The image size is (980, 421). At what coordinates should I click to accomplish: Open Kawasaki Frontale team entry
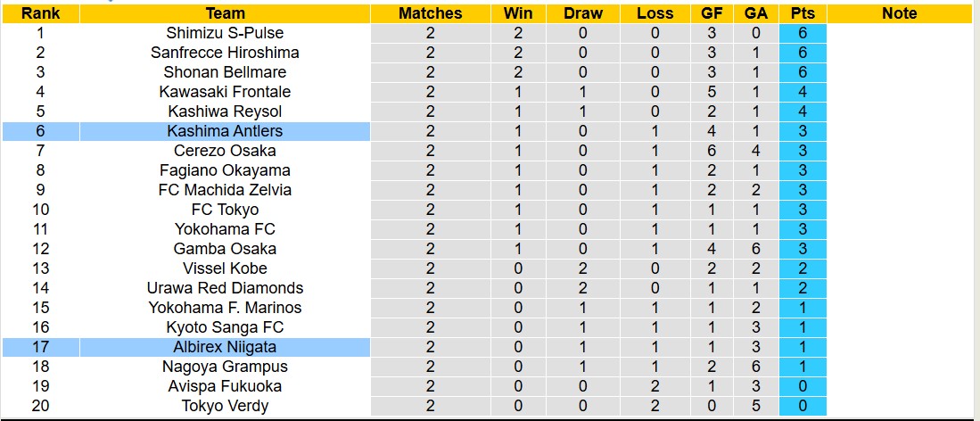click(x=225, y=92)
